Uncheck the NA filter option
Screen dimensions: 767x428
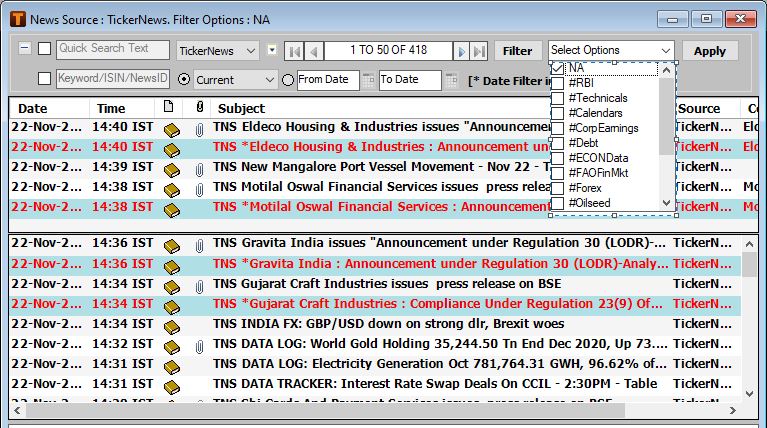(557, 68)
